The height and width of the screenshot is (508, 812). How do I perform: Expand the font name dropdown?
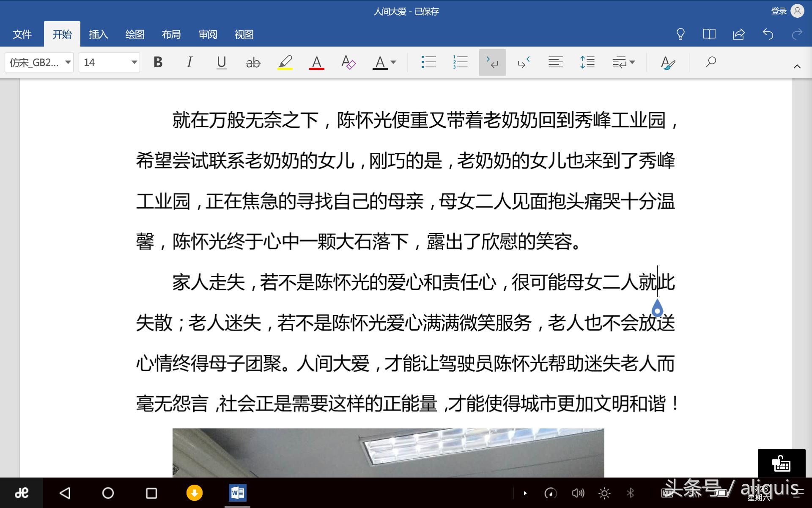point(68,62)
